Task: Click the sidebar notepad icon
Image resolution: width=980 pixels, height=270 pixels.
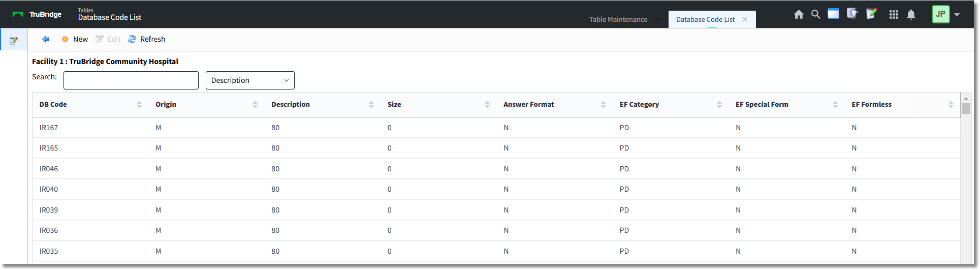Action: (x=14, y=41)
